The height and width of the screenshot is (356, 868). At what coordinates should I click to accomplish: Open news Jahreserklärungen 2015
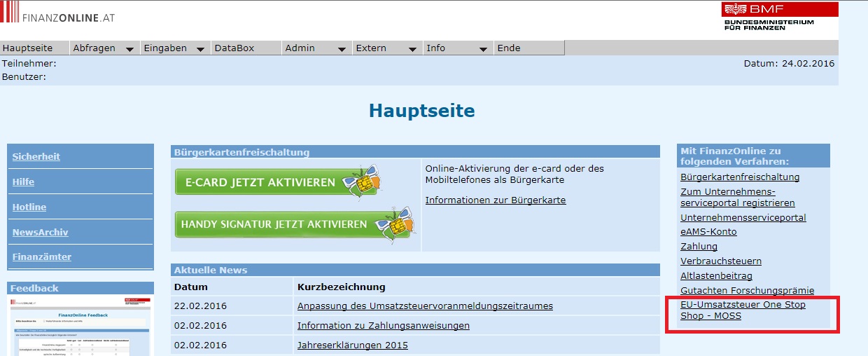pos(353,345)
